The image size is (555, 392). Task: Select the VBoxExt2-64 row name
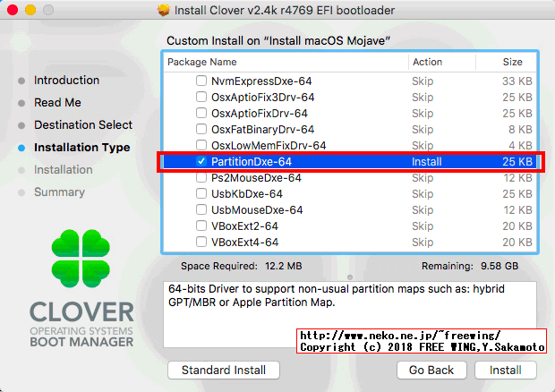click(245, 226)
